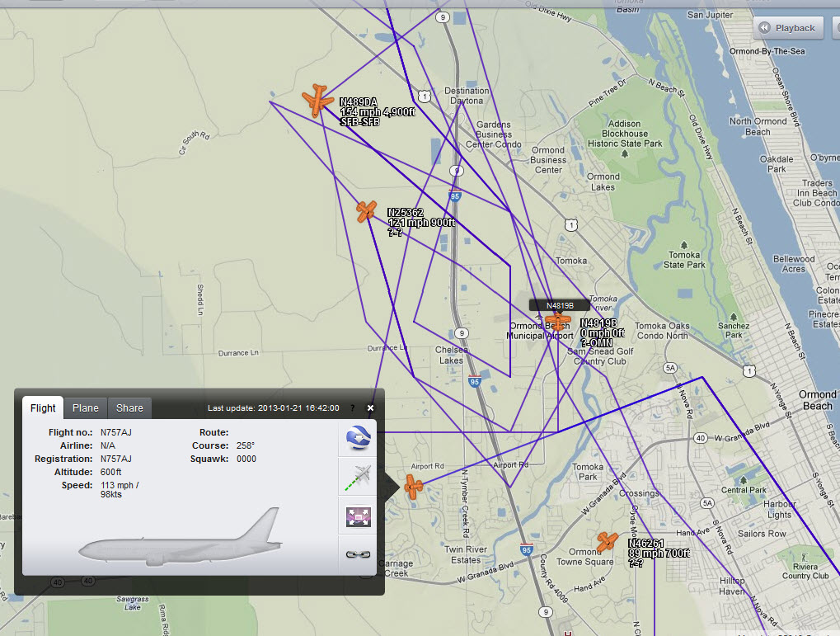Click the selected N757AJ plane beside info panel

point(413,487)
